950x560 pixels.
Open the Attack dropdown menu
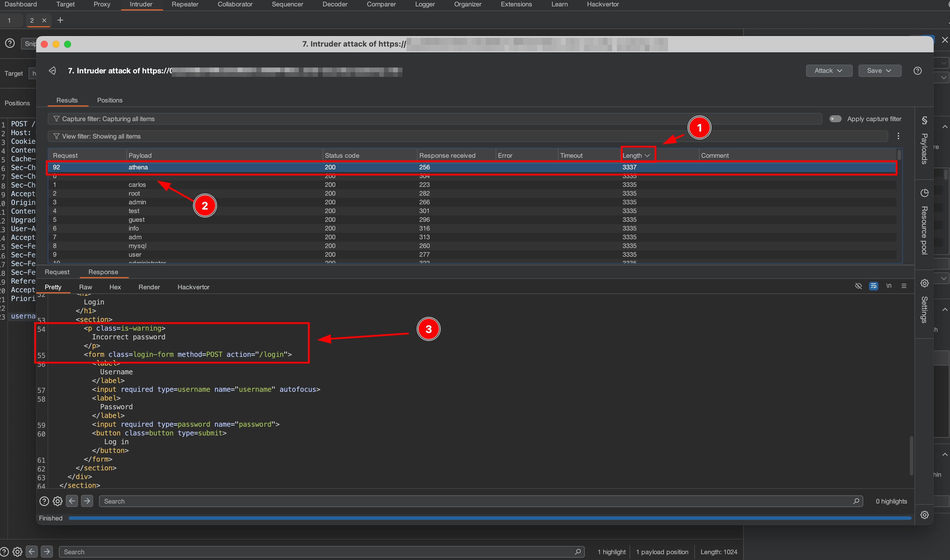829,70
